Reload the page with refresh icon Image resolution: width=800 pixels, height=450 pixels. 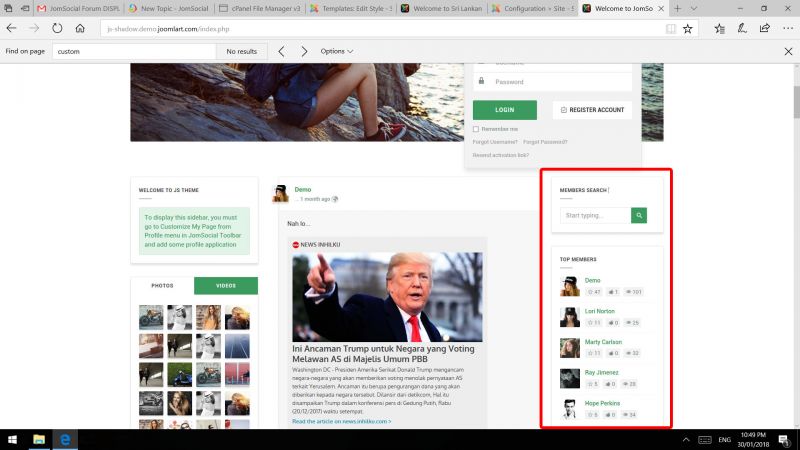[57, 29]
